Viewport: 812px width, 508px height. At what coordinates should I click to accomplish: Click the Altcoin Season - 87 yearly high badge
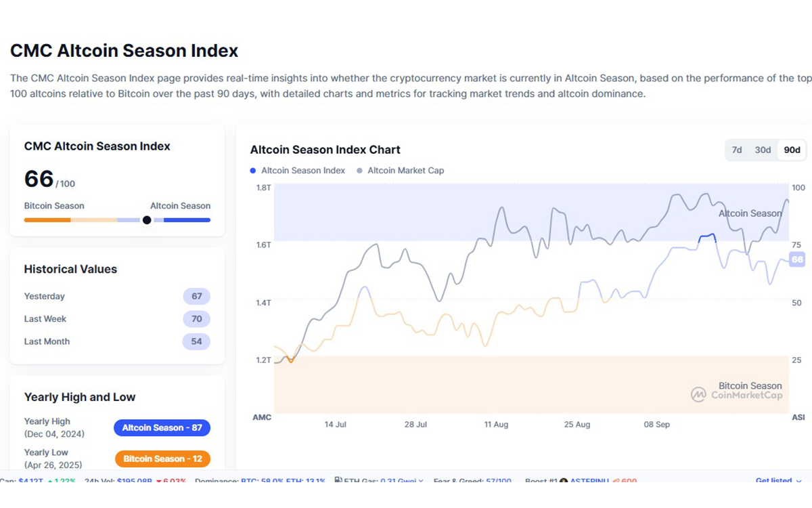pos(162,427)
